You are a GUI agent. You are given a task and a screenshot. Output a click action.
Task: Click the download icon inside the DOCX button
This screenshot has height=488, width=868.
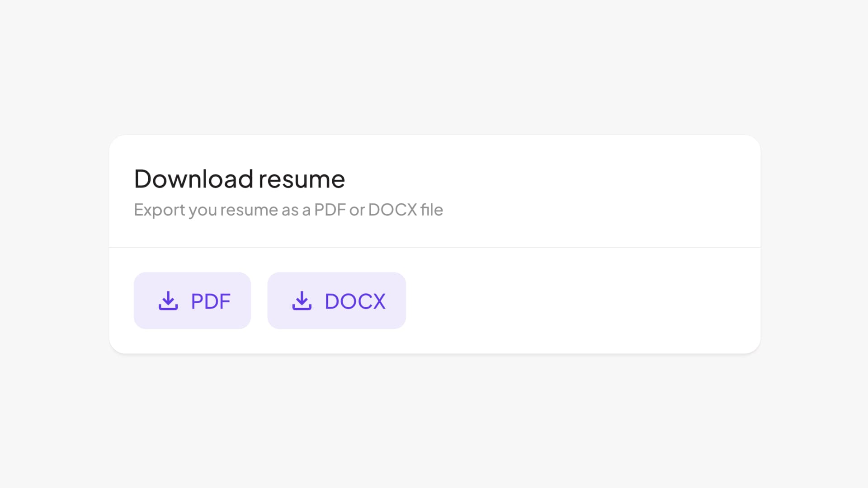pos(302,300)
